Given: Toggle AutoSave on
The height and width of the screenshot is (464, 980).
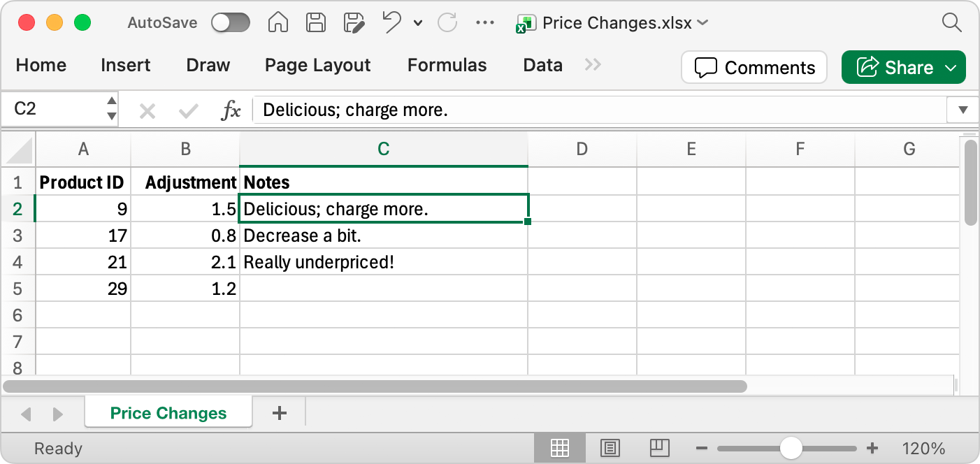Looking at the screenshot, I should point(231,22).
